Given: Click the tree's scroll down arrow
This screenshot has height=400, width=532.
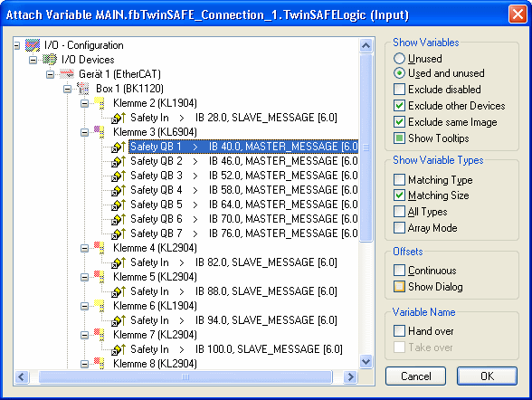Looking at the screenshot, I should (x=366, y=361).
